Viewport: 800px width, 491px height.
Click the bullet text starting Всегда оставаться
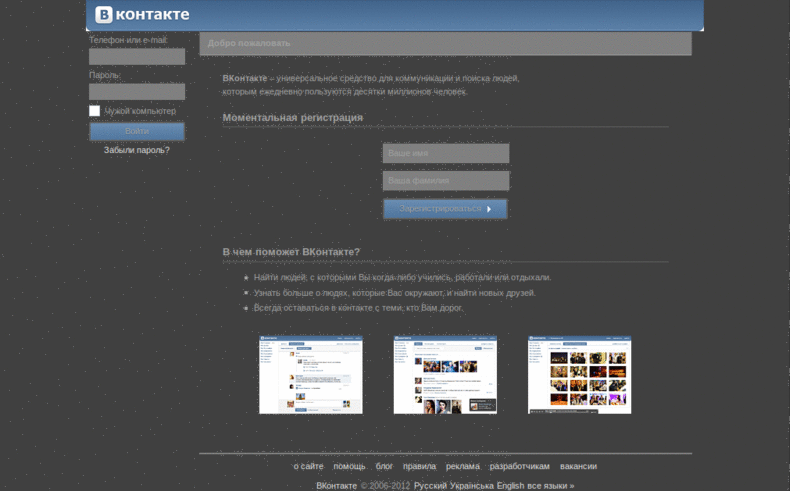tap(358, 308)
